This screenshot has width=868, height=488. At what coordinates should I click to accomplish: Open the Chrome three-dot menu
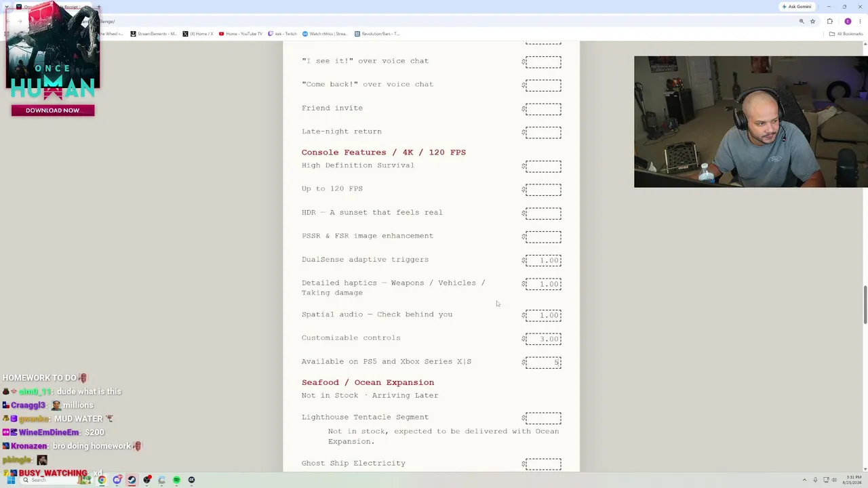pyautogui.click(x=860, y=21)
